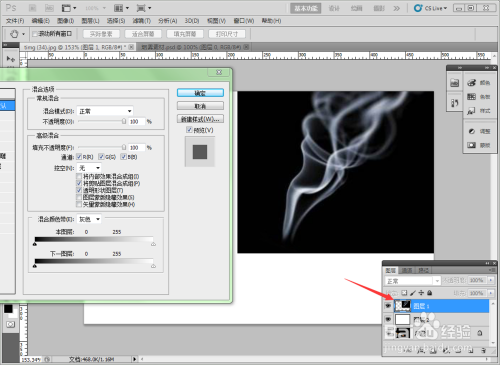Open the Styles panel icon in dock
500x365 pixels.
tap(471, 111)
